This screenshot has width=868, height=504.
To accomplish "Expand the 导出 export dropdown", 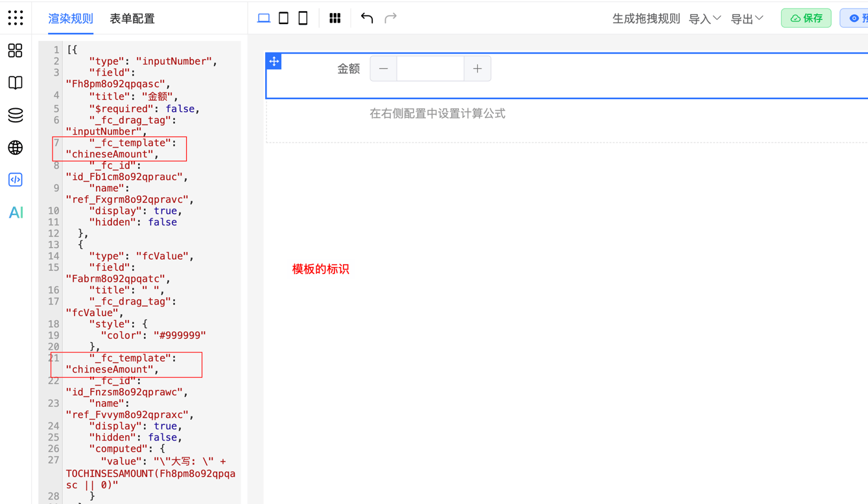I will pyautogui.click(x=747, y=19).
